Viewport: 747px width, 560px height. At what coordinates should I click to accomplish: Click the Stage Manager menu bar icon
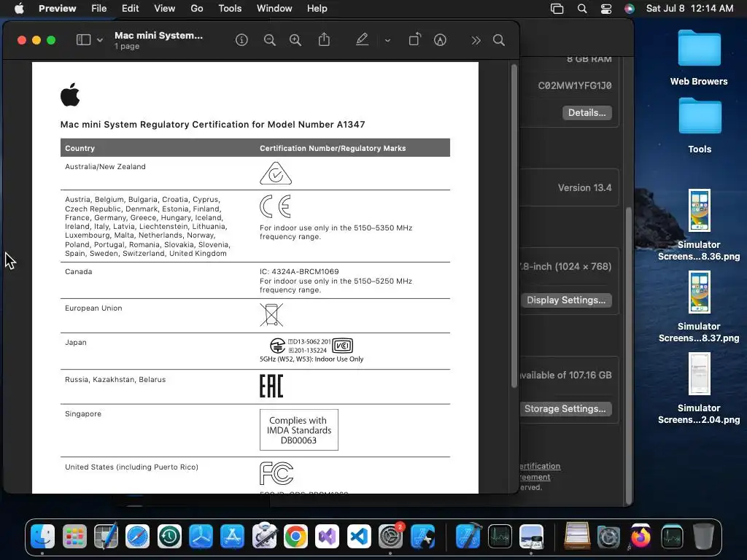[557, 9]
